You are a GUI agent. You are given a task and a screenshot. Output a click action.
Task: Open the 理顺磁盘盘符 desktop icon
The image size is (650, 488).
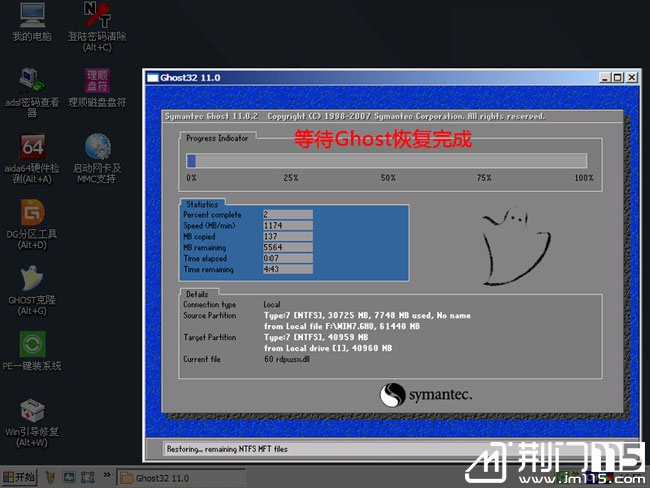click(x=97, y=88)
